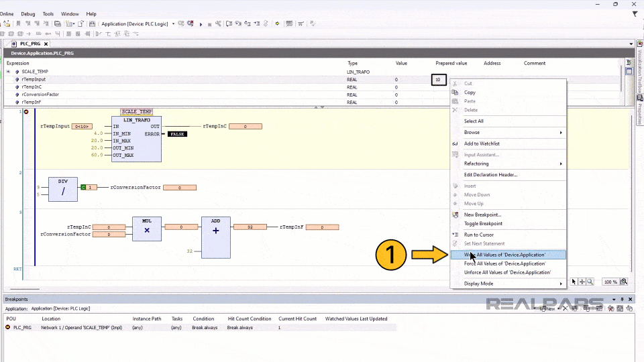Click the Build toolbar icon left of the application dropdown
The height and width of the screenshot is (362, 644).
(93, 24)
